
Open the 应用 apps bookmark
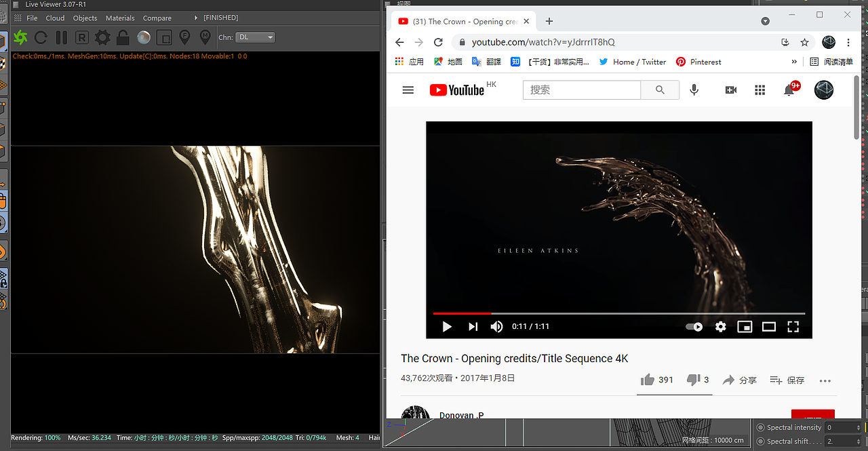tap(409, 62)
